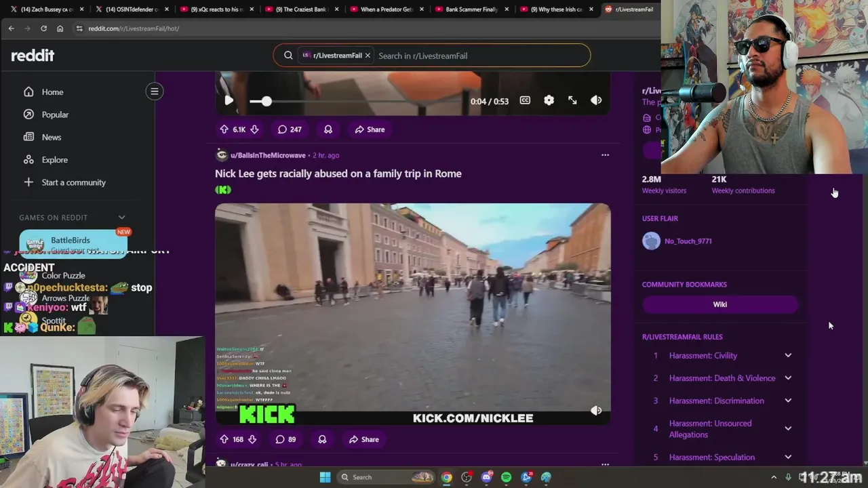868x488 pixels.
Task: Remove the r/LivestreamFail search filter
Action: [x=368, y=56]
